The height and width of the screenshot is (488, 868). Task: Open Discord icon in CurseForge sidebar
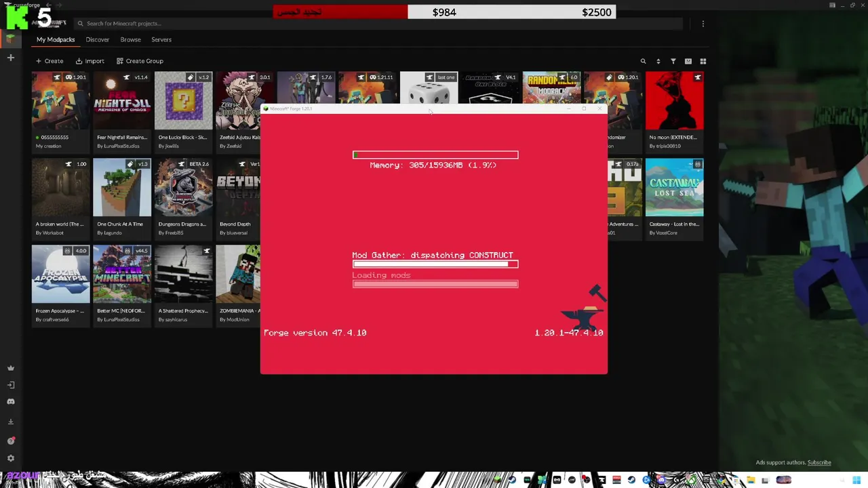pyautogui.click(x=10, y=402)
